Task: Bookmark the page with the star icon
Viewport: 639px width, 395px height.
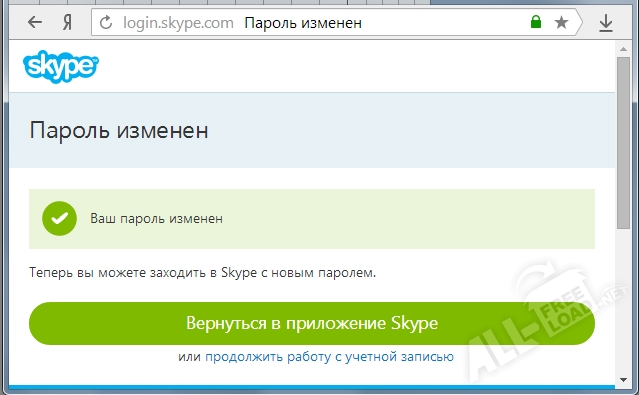Action: (x=561, y=22)
